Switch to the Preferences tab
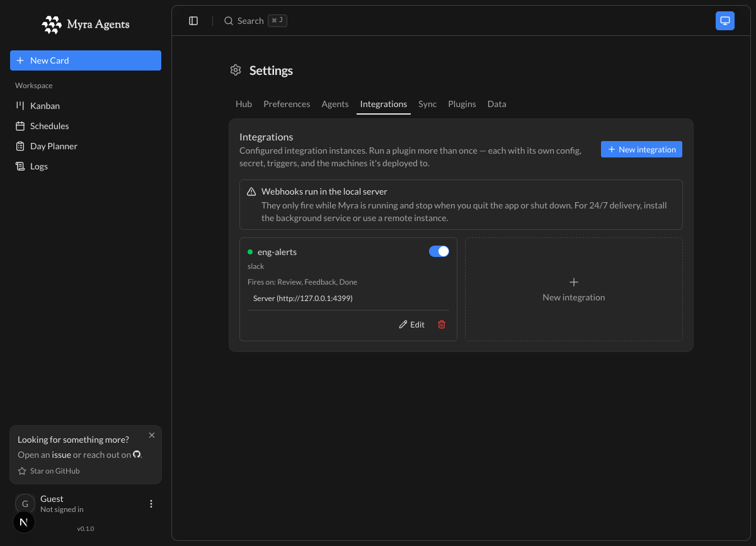Screen dimensions: 756x546 pos(287,104)
